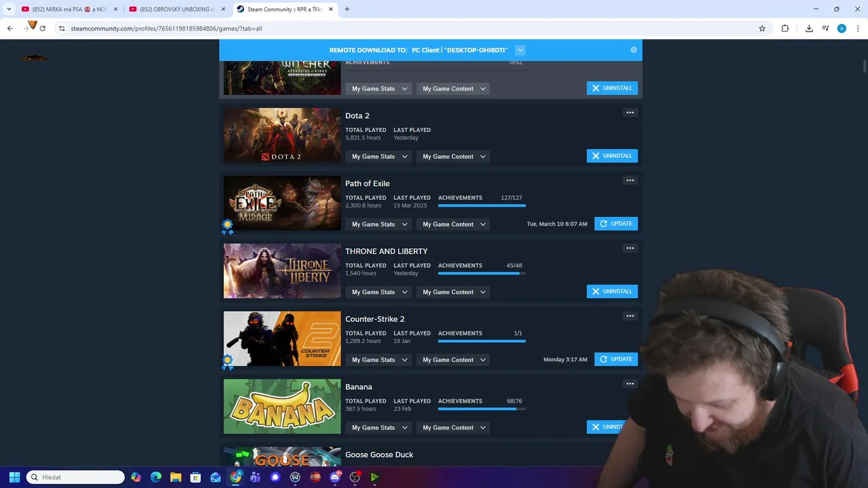Expand My Game Content for Counter-Strike 2
The image size is (868, 488).
coord(454,360)
